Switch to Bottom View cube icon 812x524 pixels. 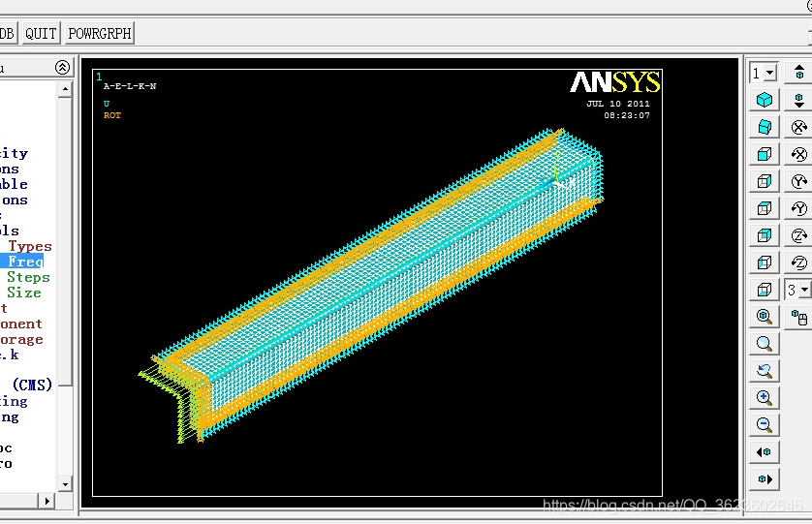(x=765, y=290)
